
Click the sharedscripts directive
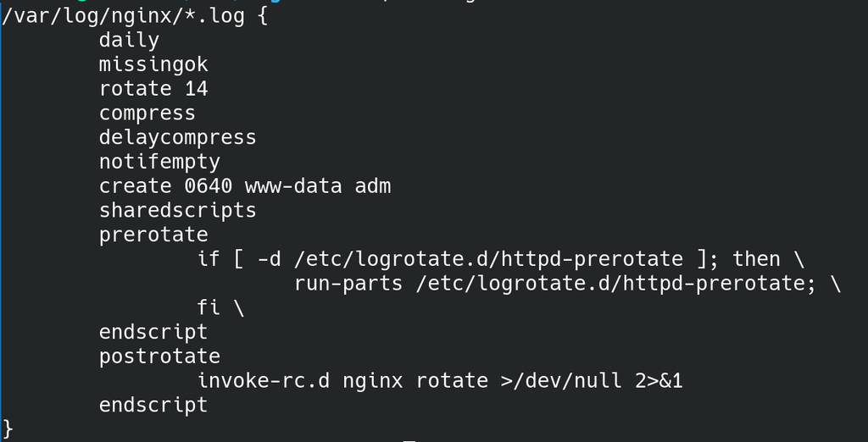pyautogui.click(x=178, y=210)
